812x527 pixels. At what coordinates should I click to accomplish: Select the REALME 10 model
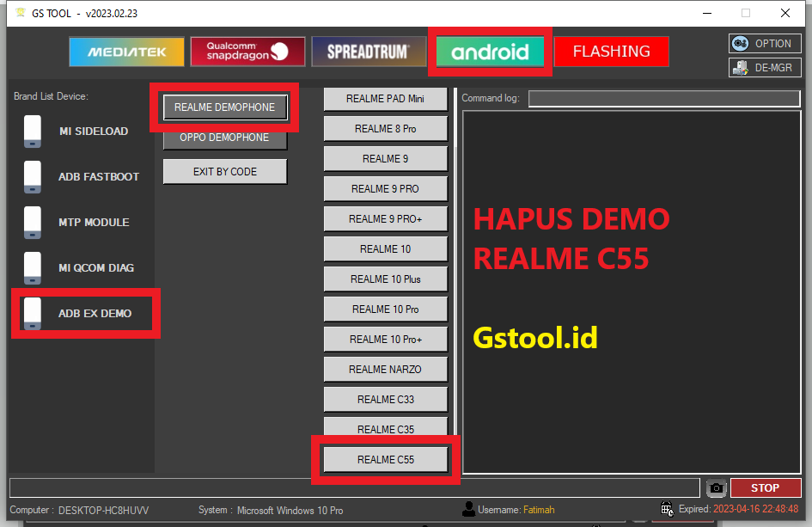[x=385, y=248]
